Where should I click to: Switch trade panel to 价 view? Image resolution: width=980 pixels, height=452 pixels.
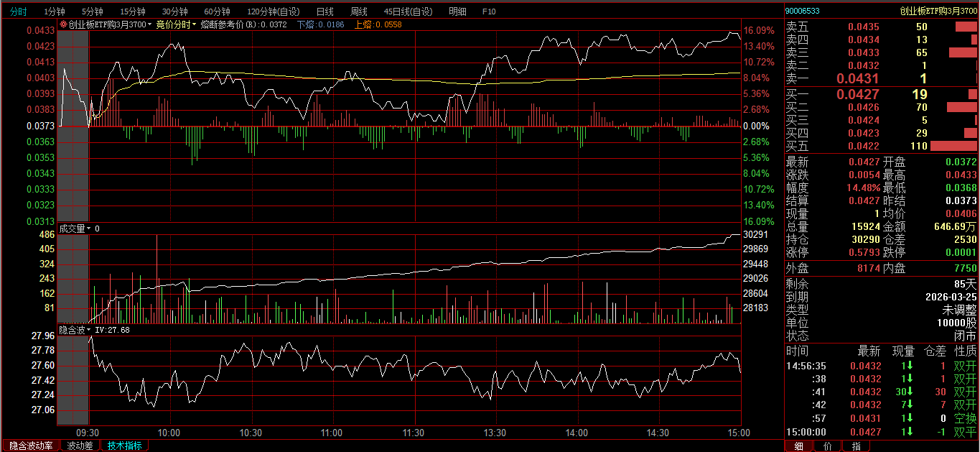pos(827,446)
